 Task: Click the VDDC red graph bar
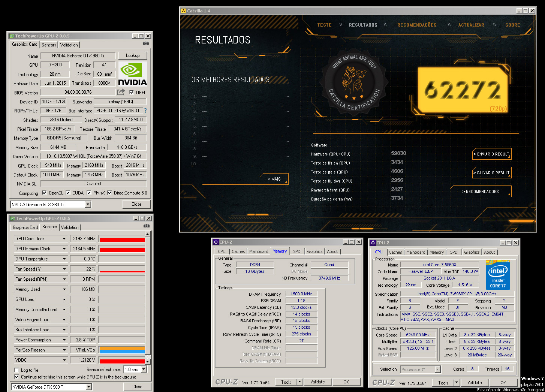tap(122, 361)
